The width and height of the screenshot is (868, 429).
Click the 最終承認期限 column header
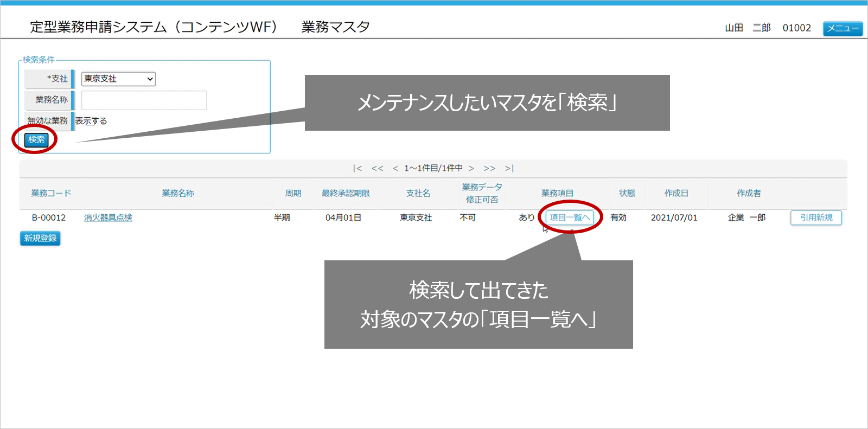pos(346,193)
